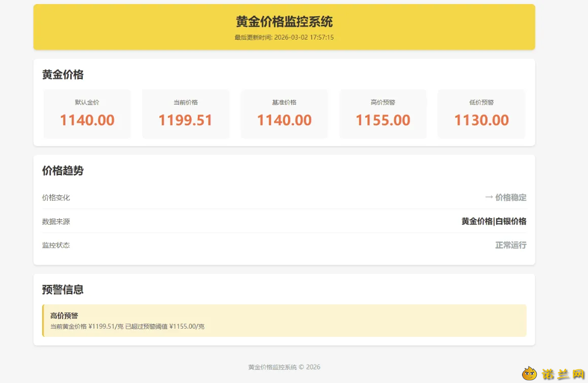Click the 黄金价格监控系统 page title
This screenshot has height=383, width=588.
(284, 22)
